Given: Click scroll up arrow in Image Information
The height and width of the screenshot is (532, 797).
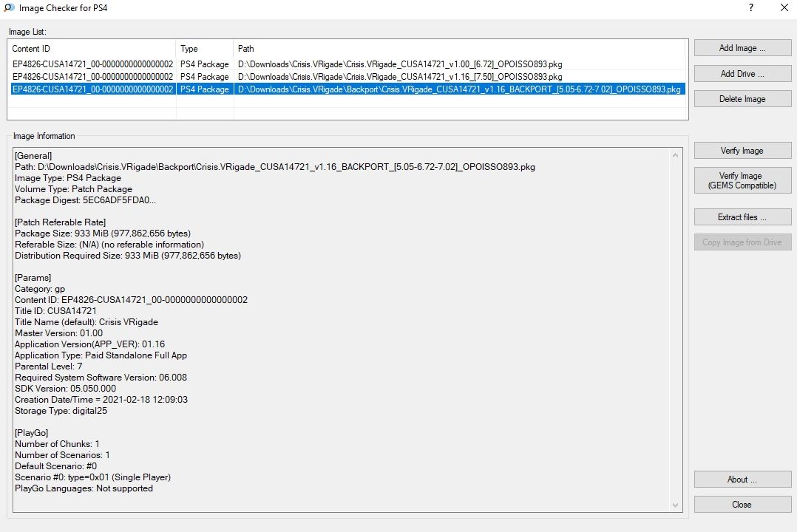Looking at the screenshot, I should tap(675, 155).
